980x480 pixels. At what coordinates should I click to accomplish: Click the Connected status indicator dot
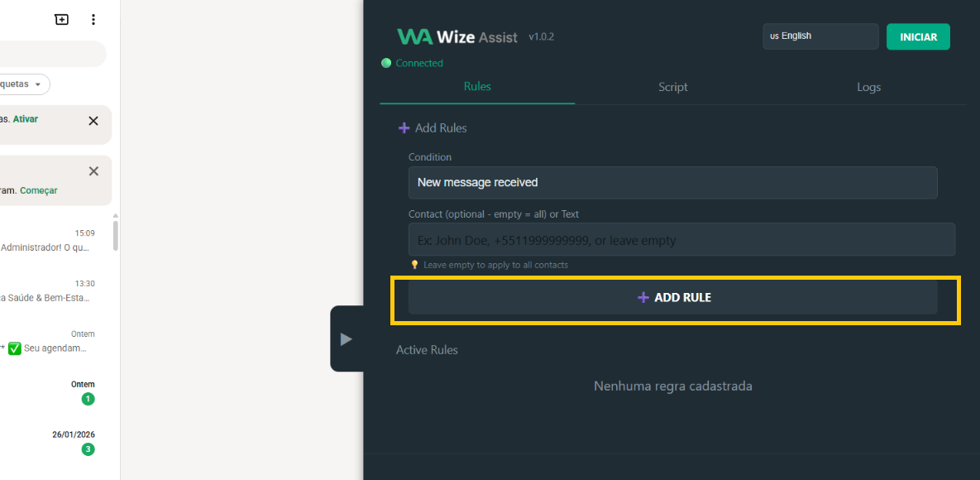click(x=386, y=63)
